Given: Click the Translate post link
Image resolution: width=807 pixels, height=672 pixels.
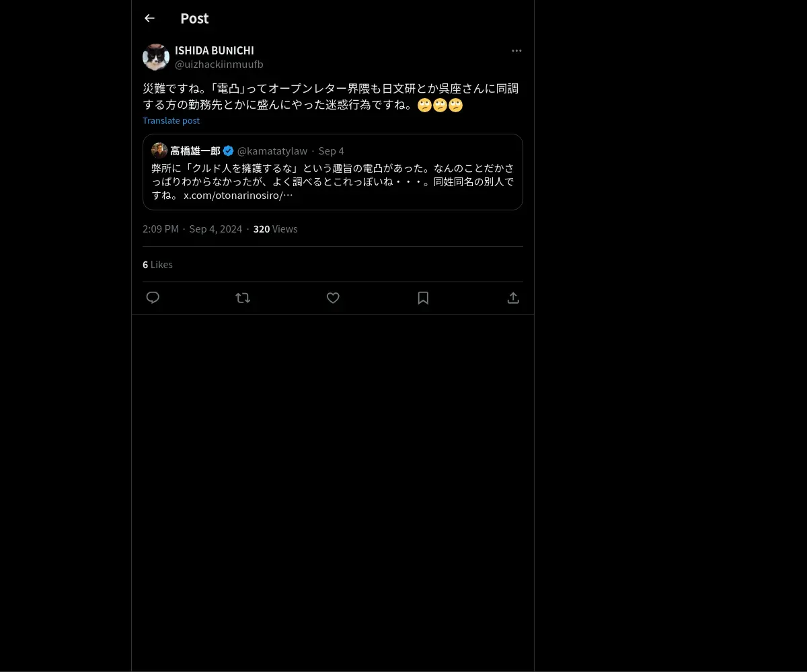Looking at the screenshot, I should 171,121.
